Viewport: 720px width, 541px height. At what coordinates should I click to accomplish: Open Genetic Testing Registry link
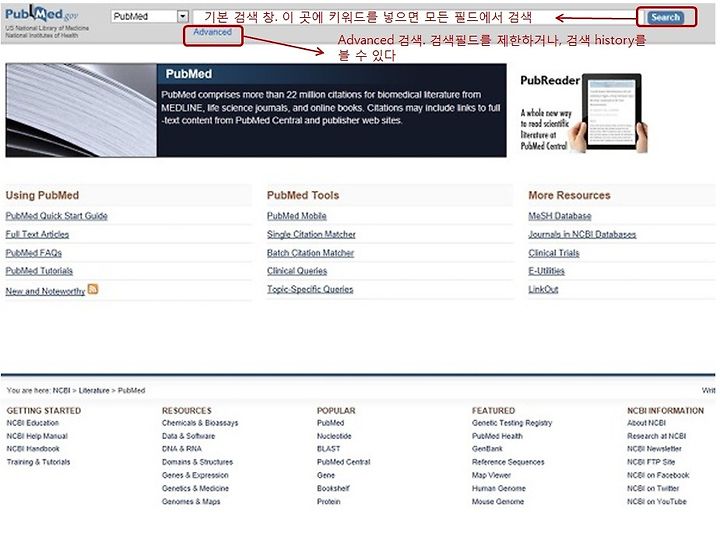(512, 423)
